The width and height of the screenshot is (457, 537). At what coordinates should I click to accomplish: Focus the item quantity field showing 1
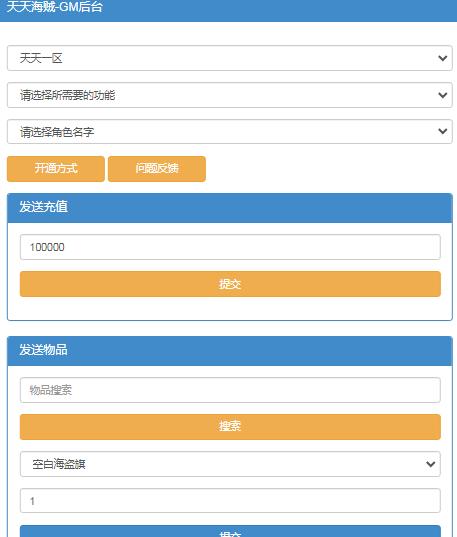click(230, 501)
